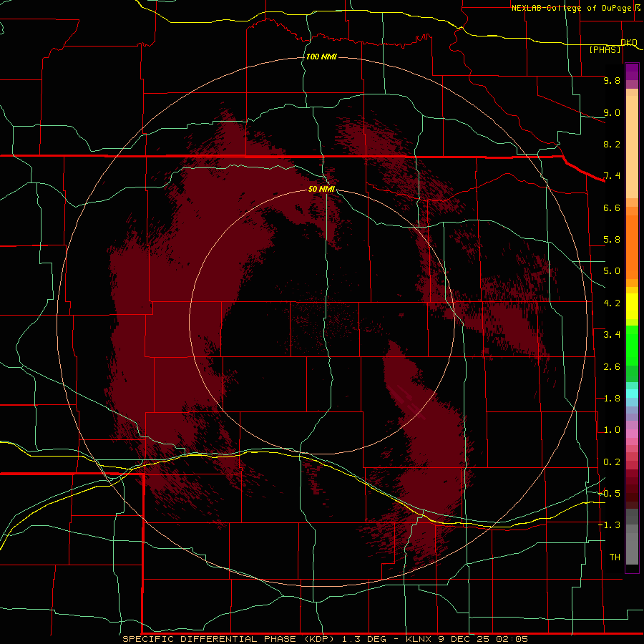
Task: Click the 6.6 scale value
Action: (x=612, y=208)
